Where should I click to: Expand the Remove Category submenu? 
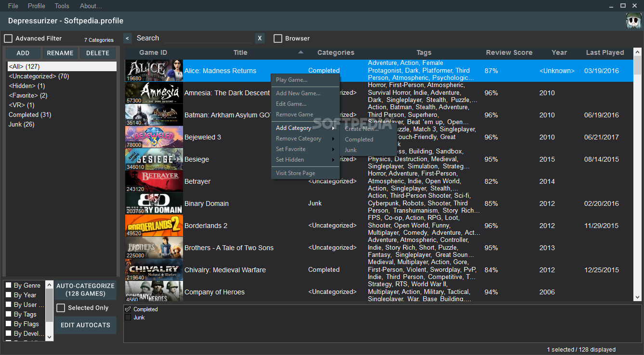click(305, 139)
